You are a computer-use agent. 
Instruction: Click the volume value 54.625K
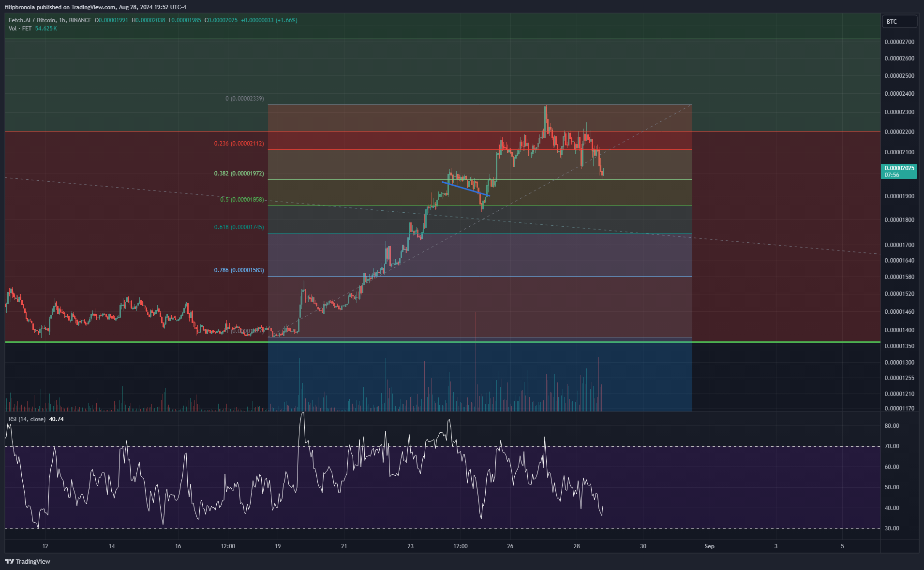[46, 29]
